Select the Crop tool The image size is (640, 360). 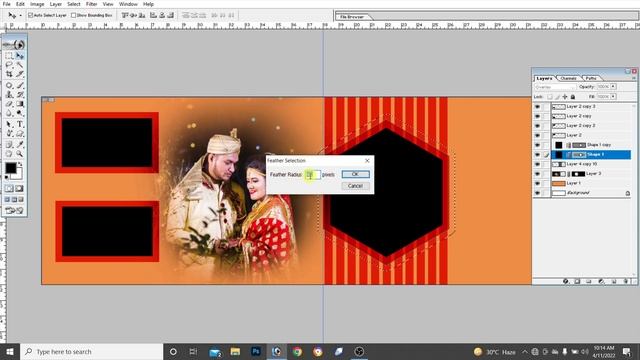click(9, 74)
